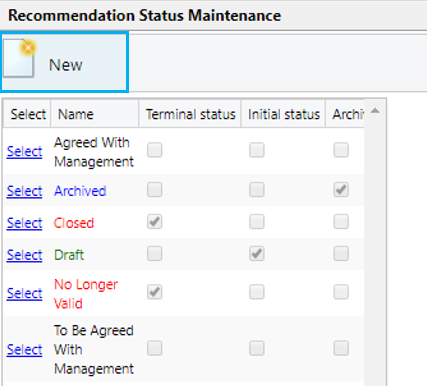The width and height of the screenshot is (427, 386).
Task: Click Select link for Draft row
Action: [25, 255]
